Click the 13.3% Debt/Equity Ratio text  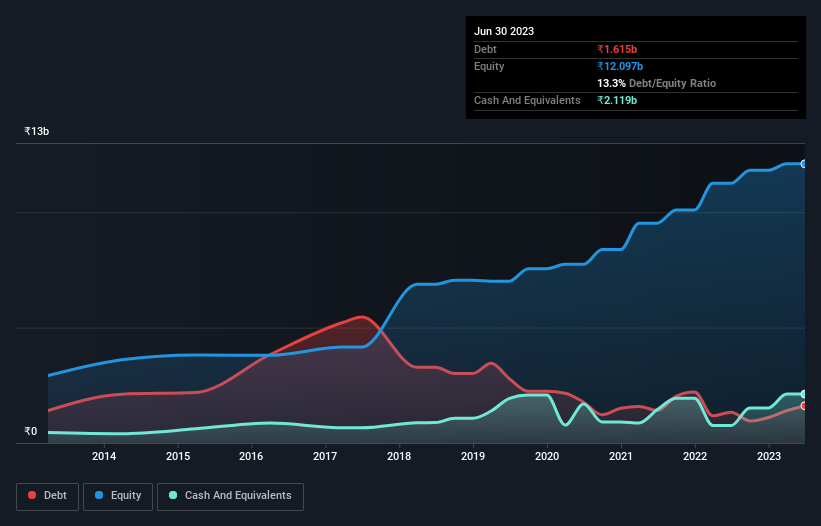(657, 83)
